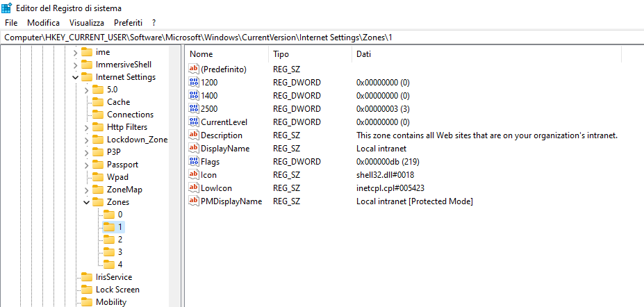This screenshot has height=307, width=644.
Task: Click data 'shell32.dll#0018'
Action: (x=385, y=175)
